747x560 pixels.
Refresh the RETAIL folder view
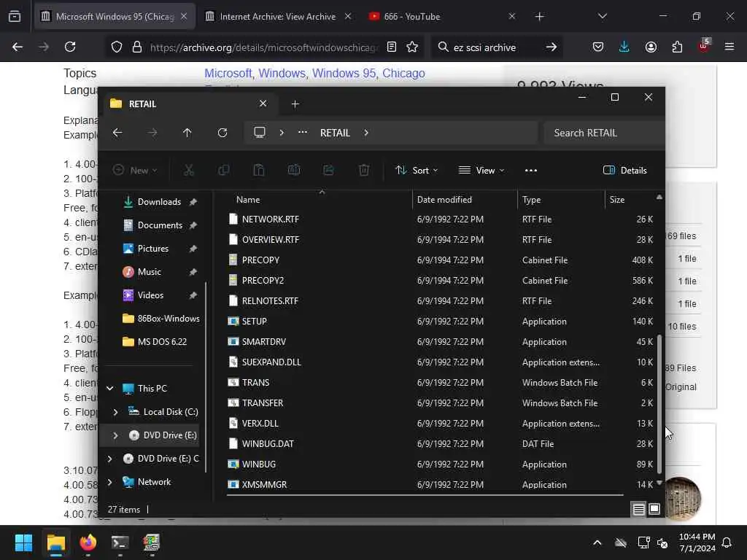coord(222,133)
